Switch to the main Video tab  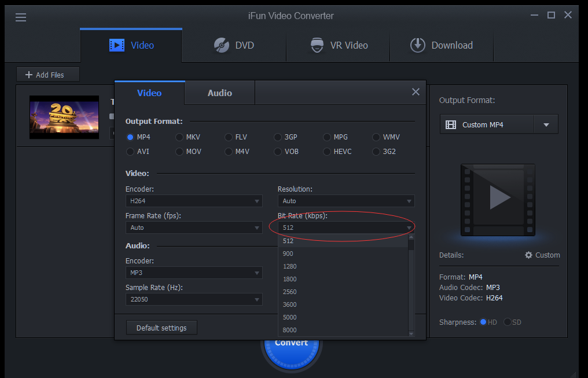tap(131, 45)
